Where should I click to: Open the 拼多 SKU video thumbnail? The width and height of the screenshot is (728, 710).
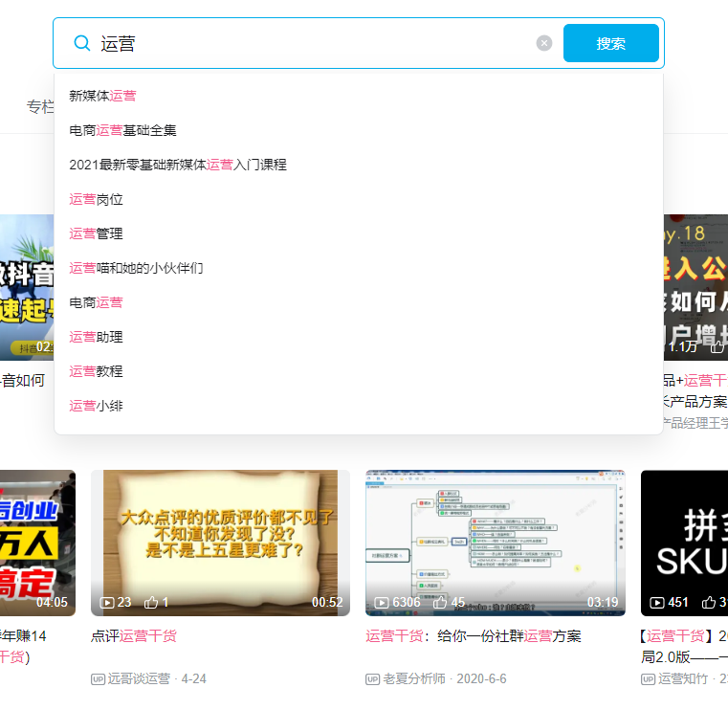tap(684, 543)
